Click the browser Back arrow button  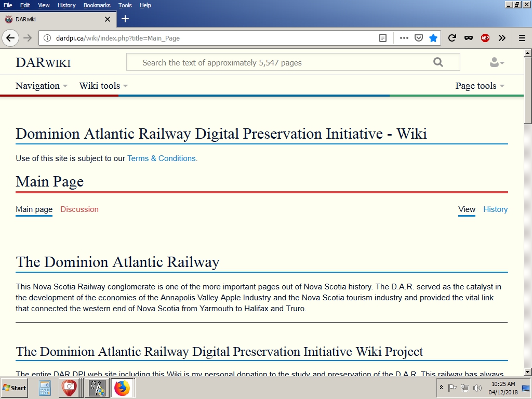(10, 38)
